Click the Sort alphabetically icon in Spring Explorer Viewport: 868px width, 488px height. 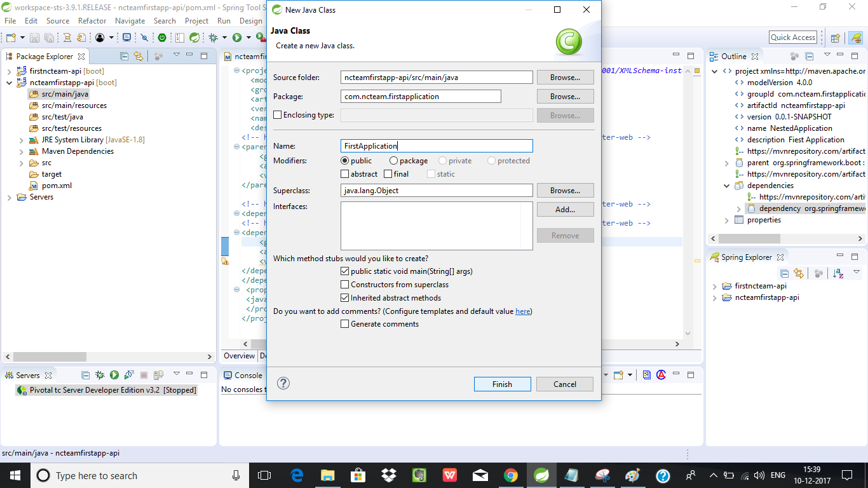[x=837, y=273]
